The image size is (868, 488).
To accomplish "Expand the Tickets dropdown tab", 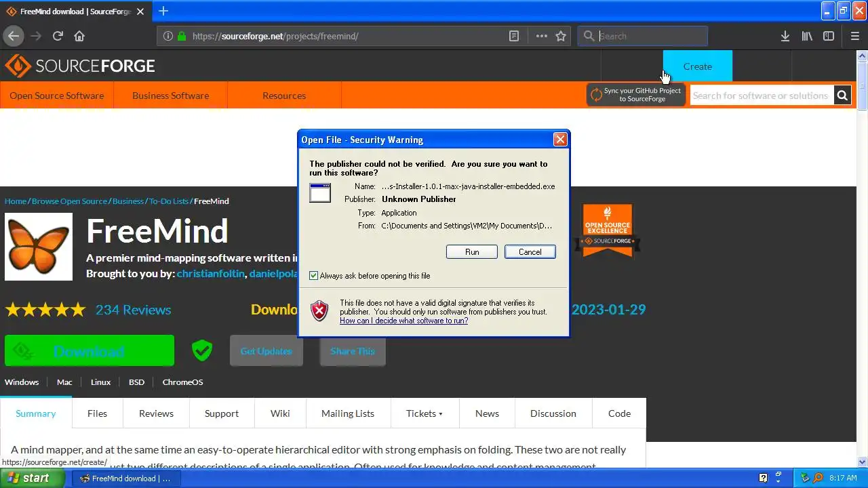I will [425, 413].
